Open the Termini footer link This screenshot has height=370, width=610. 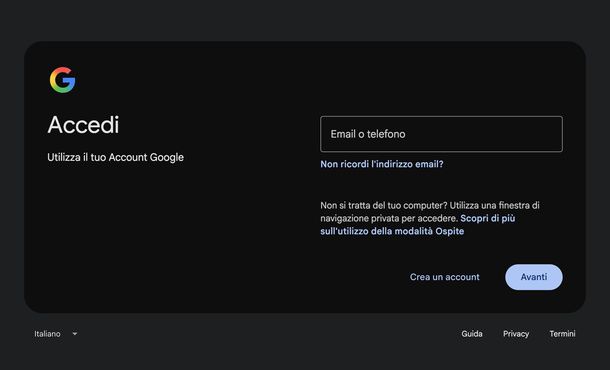tap(562, 334)
